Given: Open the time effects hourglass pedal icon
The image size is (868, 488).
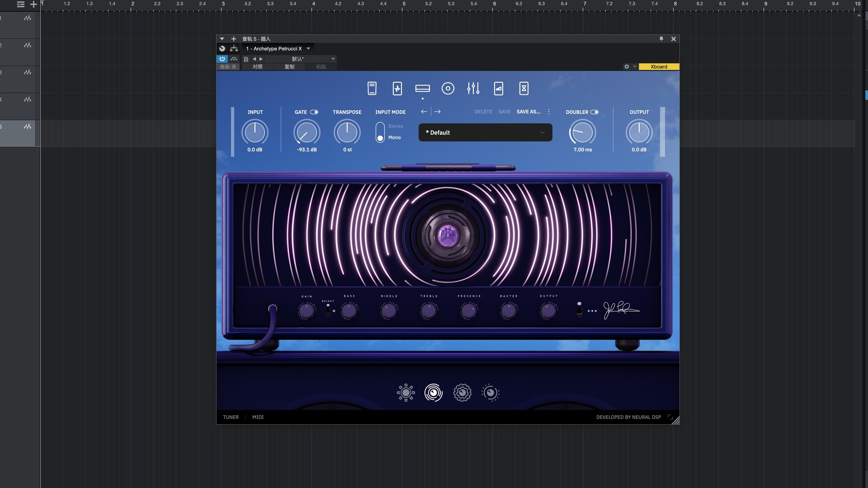Looking at the screenshot, I should 524,89.
